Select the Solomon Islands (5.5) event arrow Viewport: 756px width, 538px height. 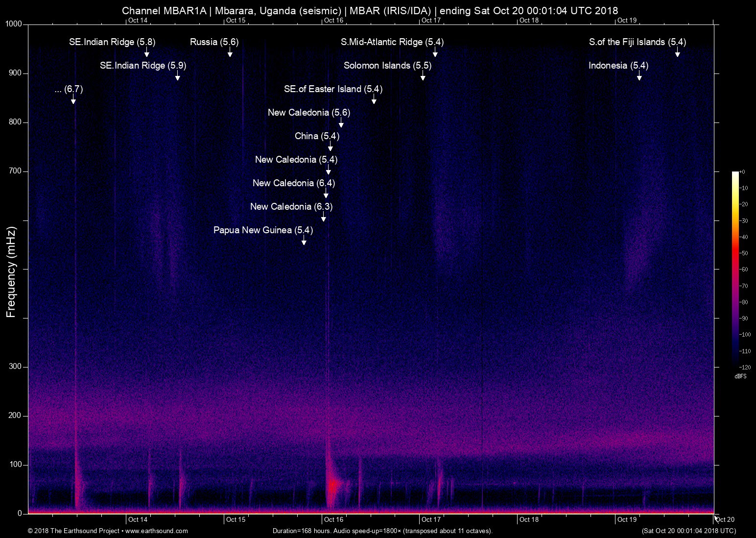(x=387, y=65)
